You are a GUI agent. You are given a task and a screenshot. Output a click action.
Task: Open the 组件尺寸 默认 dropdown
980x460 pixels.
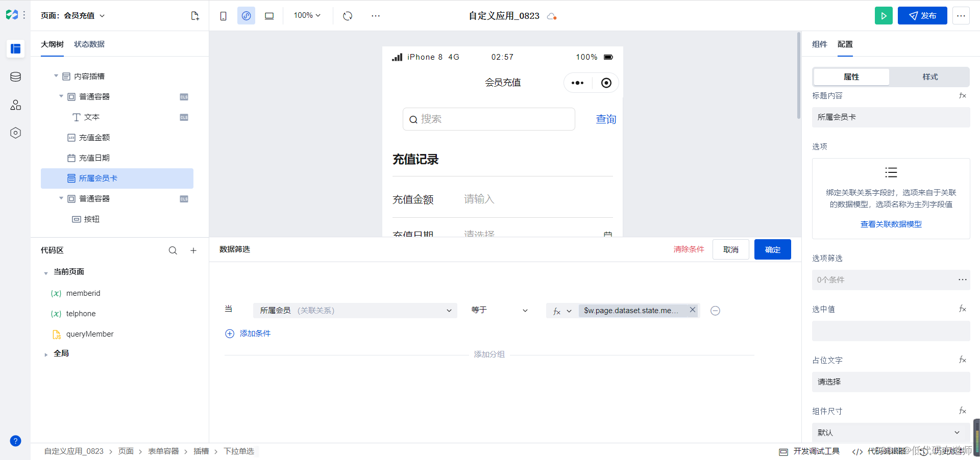coord(891,432)
